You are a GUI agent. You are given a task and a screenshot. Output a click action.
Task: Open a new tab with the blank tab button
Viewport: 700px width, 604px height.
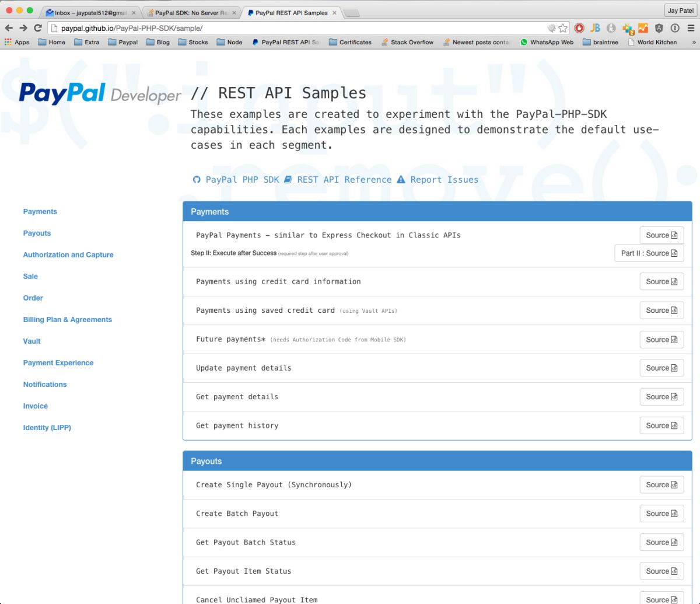(351, 13)
